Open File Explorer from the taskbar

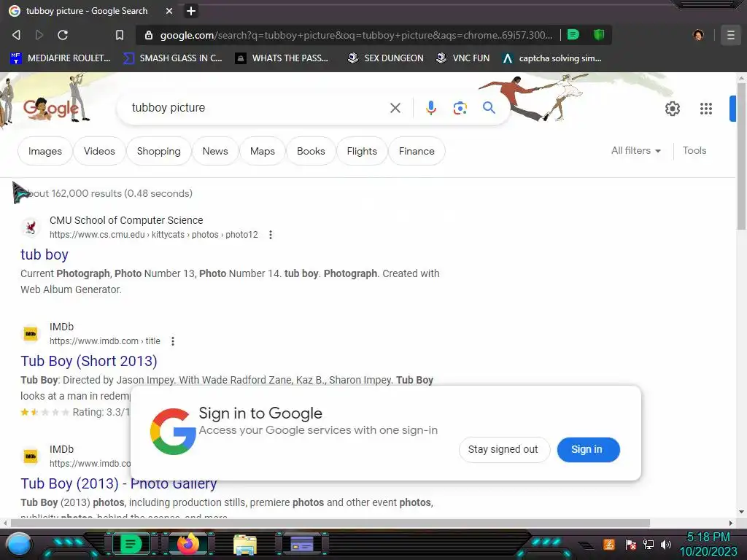tap(245, 545)
